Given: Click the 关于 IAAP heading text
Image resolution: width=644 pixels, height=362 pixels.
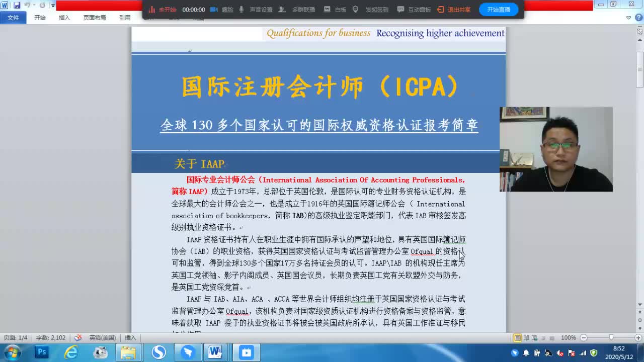Looking at the screenshot, I should point(199,164).
